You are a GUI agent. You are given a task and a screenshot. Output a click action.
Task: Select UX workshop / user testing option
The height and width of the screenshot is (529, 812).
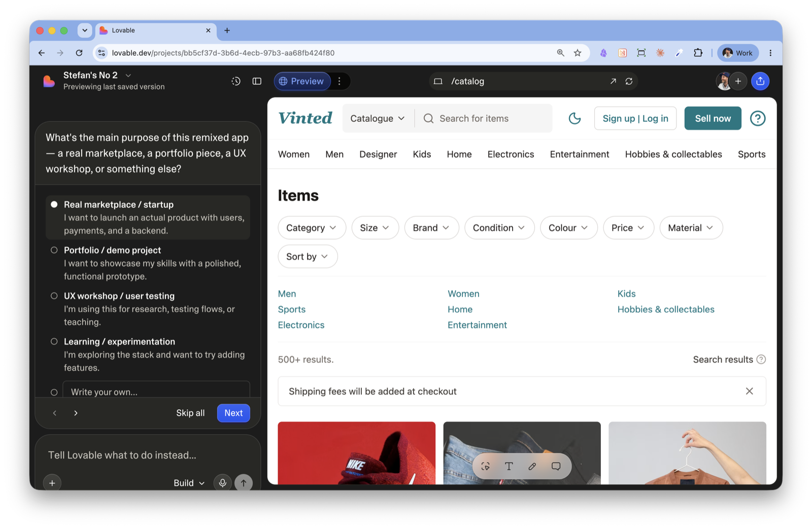click(x=148, y=308)
